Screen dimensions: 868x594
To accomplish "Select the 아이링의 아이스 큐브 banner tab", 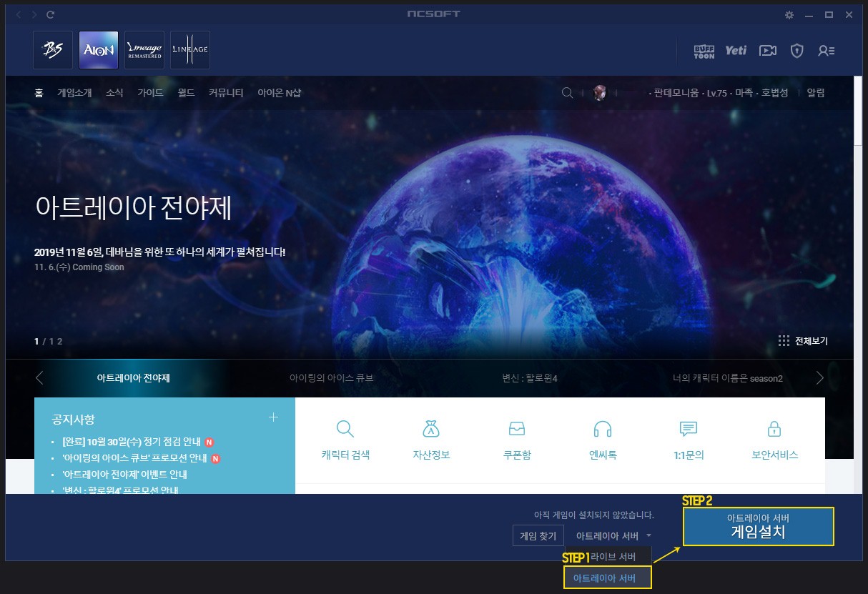I will pos(332,378).
